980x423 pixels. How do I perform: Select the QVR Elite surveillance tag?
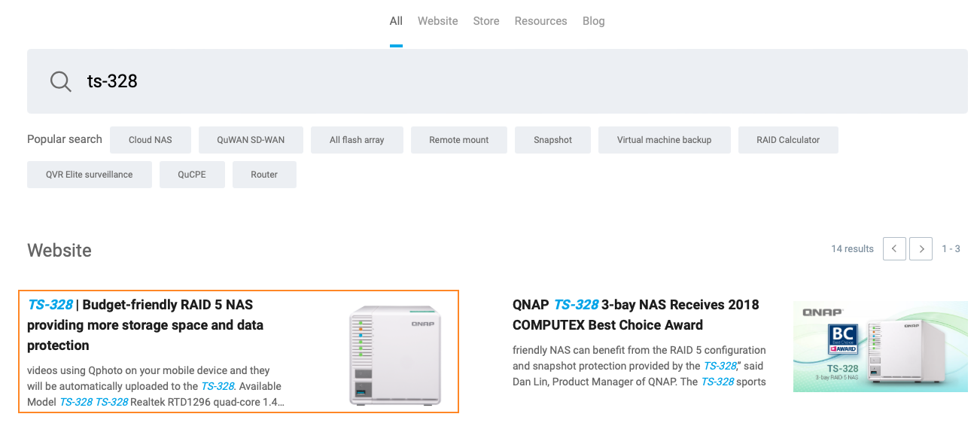pyautogui.click(x=89, y=175)
